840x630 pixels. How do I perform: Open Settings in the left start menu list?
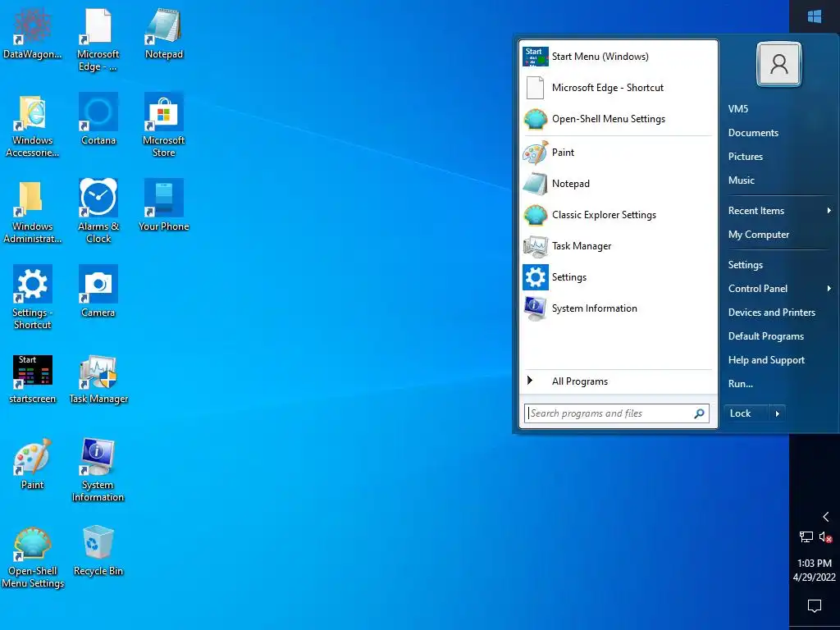click(x=619, y=277)
